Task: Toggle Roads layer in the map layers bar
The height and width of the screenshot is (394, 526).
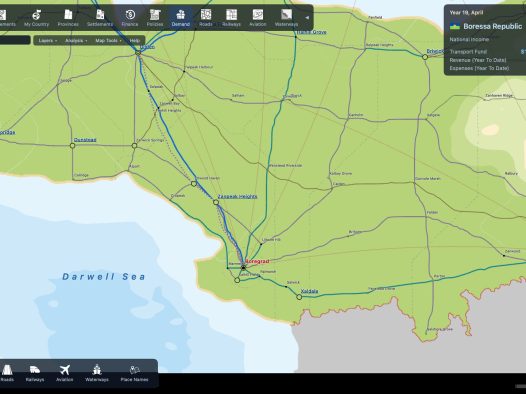Action: point(7,373)
